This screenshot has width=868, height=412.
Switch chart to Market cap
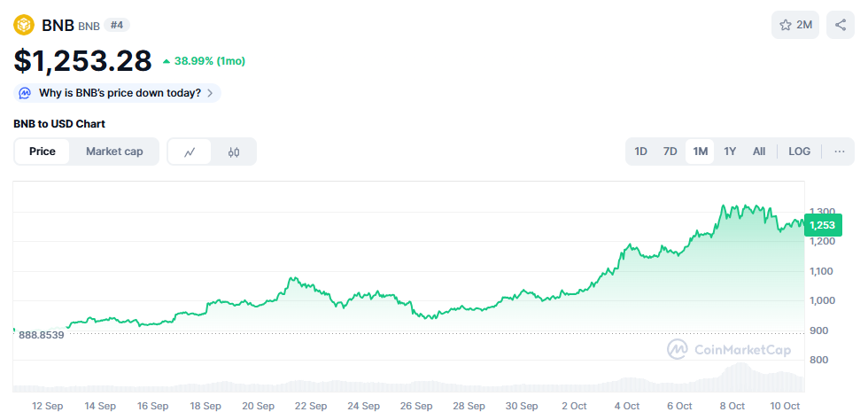pyautogui.click(x=114, y=152)
